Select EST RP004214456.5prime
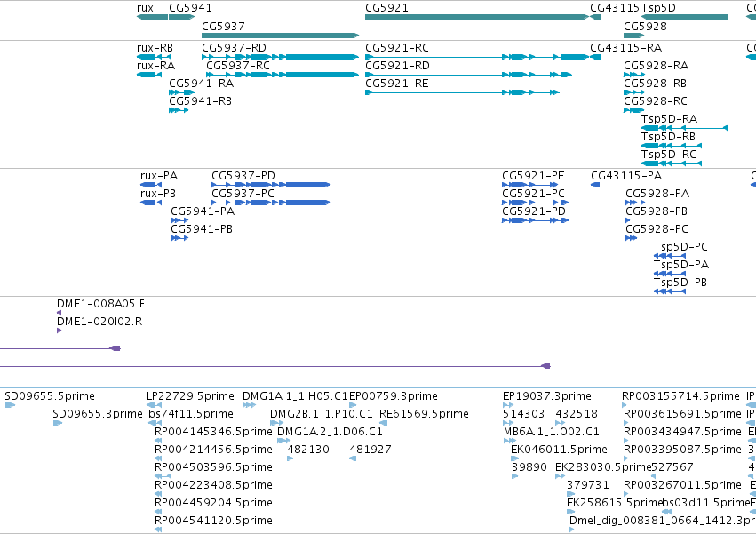 [x=213, y=450]
